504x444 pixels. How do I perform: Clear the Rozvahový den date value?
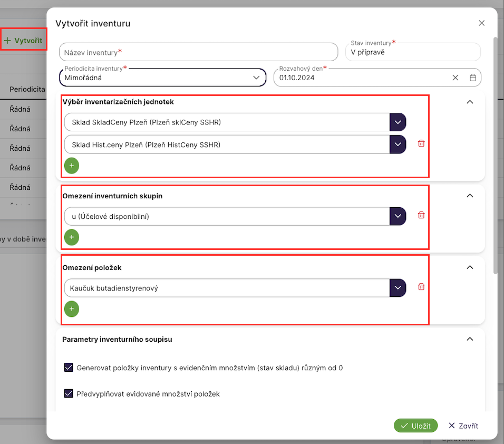point(455,78)
